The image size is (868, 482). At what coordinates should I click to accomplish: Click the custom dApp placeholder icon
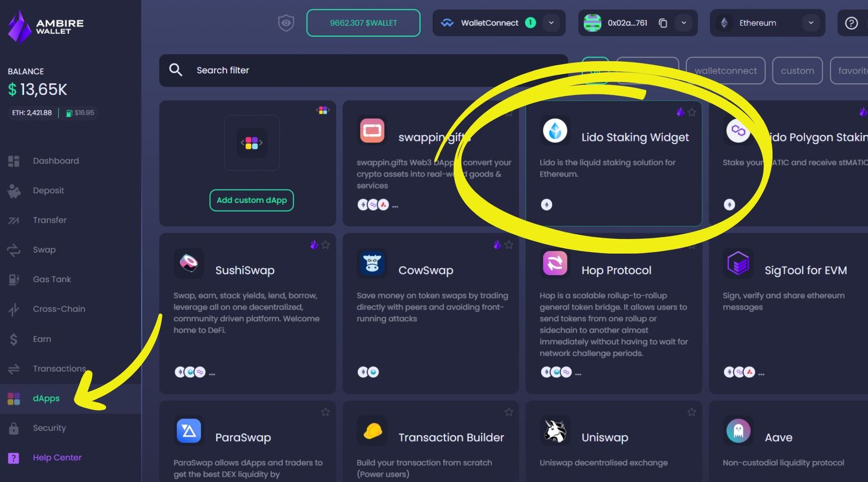click(252, 143)
